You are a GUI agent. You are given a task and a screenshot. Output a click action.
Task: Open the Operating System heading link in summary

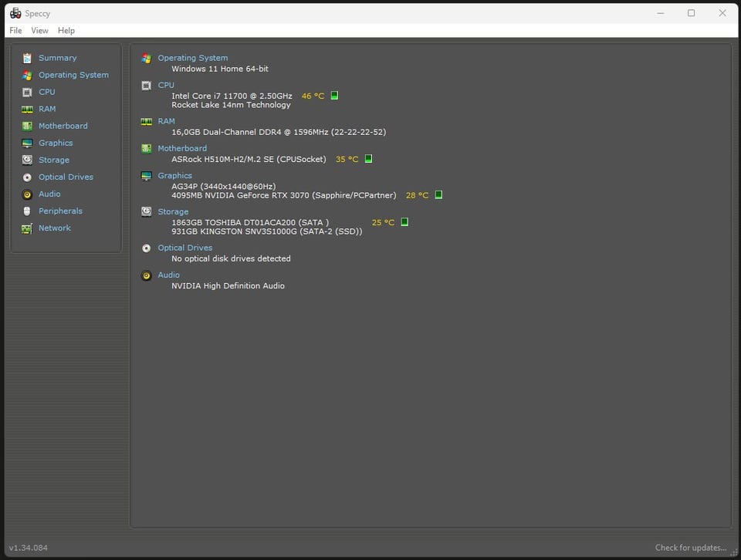[193, 58]
